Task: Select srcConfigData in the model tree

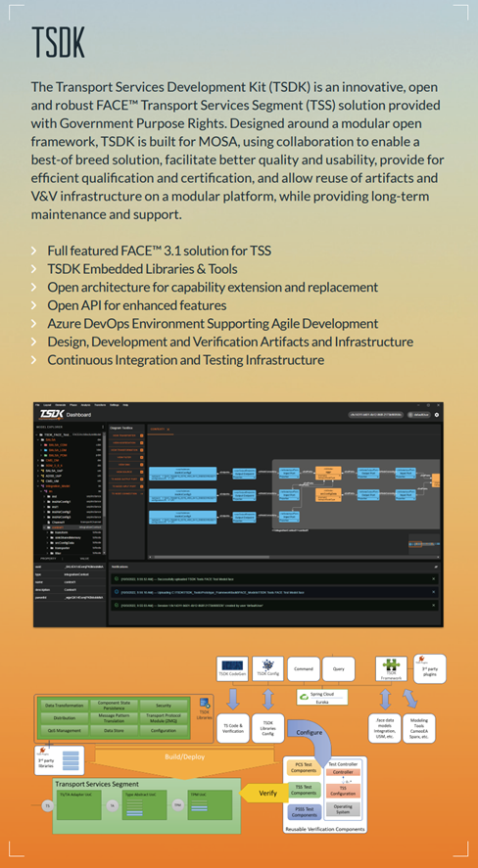Action: pyautogui.click(x=65, y=542)
